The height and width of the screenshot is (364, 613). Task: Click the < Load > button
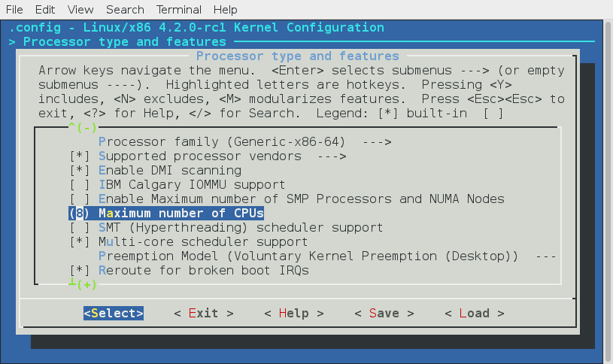[474, 313]
